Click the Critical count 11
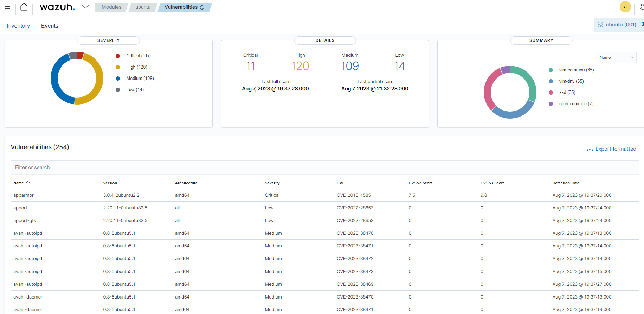The width and height of the screenshot is (644, 314). coord(250,66)
